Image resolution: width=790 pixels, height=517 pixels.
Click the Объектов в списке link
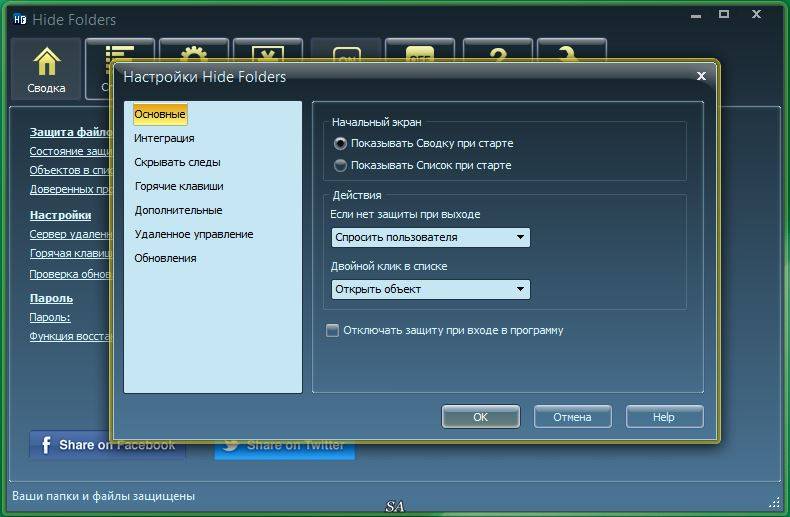(x=71, y=170)
